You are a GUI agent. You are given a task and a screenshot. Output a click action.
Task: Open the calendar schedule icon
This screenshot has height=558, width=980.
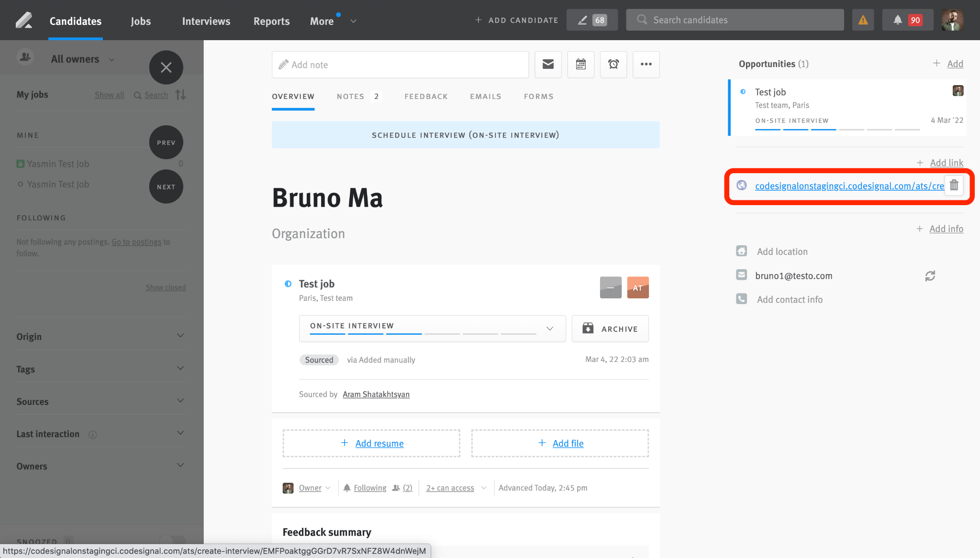point(580,65)
